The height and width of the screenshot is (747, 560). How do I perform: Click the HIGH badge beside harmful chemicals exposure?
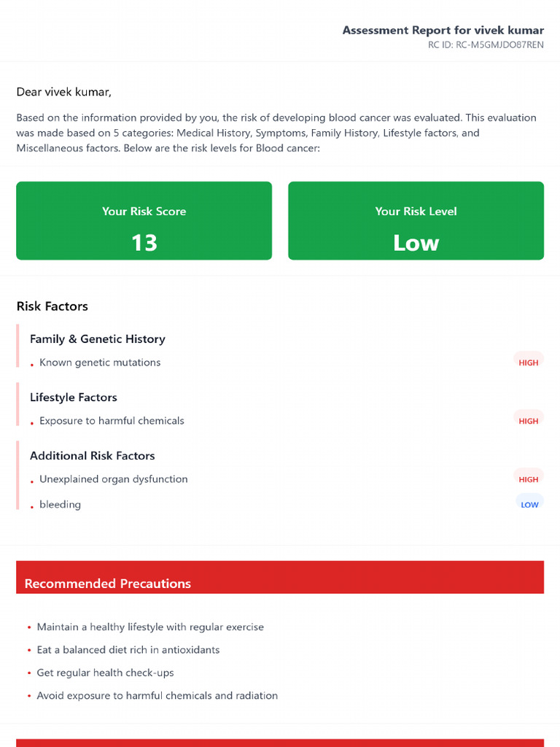529,421
